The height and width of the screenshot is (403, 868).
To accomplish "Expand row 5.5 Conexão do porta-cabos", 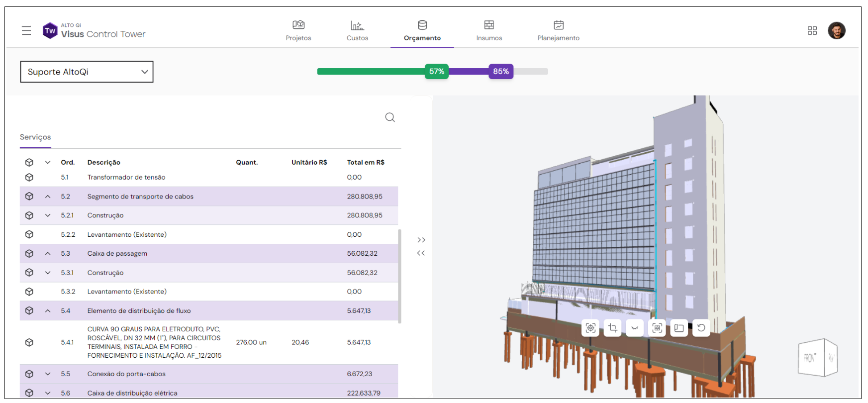I will [48, 374].
